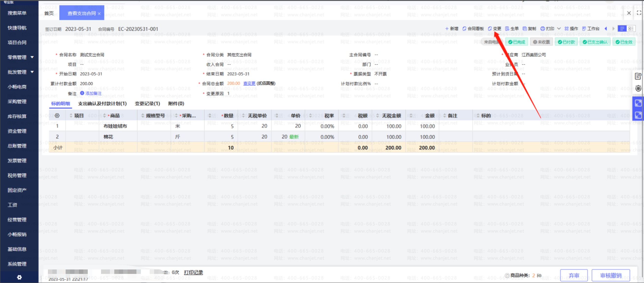Go to previous record arrow

click(x=606, y=29)
